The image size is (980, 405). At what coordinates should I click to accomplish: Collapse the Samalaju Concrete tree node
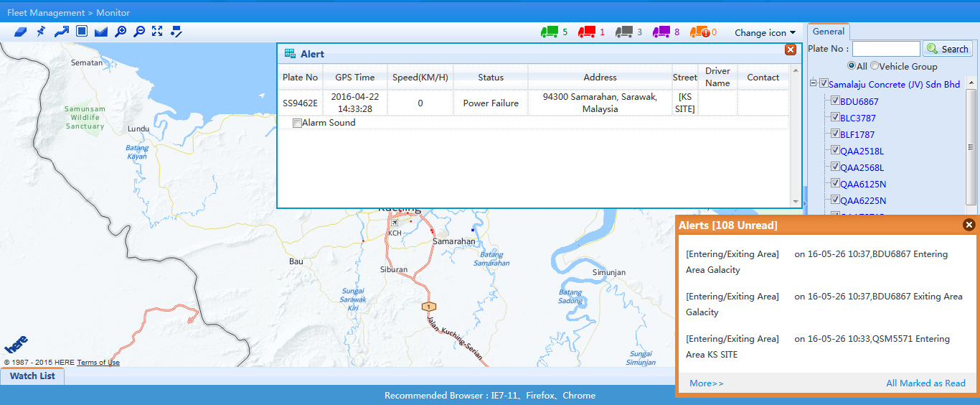pos(814,84)
